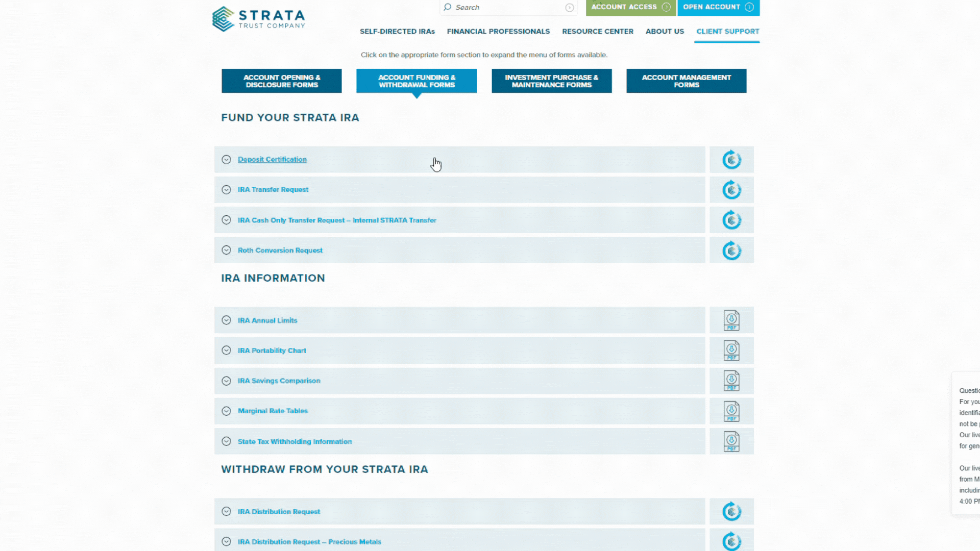
Task: Open the IRA Distribution Request online form icon
Action: point(731,511)
